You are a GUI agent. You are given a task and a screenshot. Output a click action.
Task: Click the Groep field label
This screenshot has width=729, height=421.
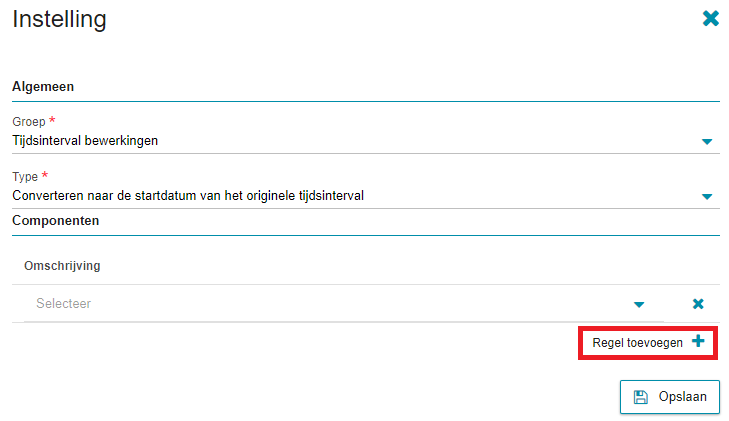tap(29, 122)
